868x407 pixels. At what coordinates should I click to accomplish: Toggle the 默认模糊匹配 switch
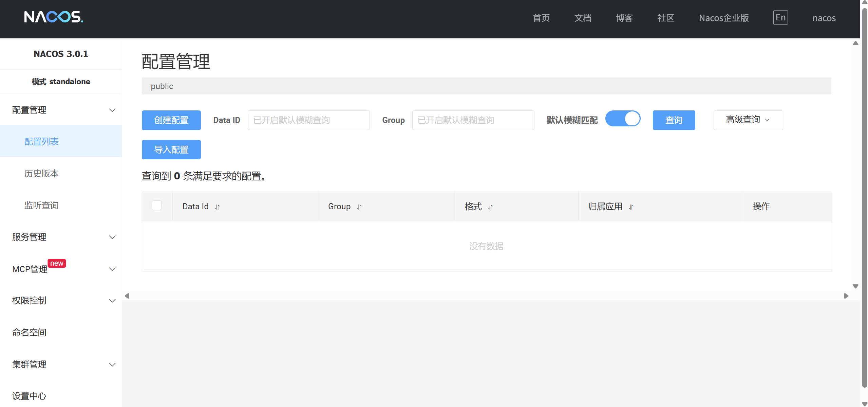coord(623,119)
